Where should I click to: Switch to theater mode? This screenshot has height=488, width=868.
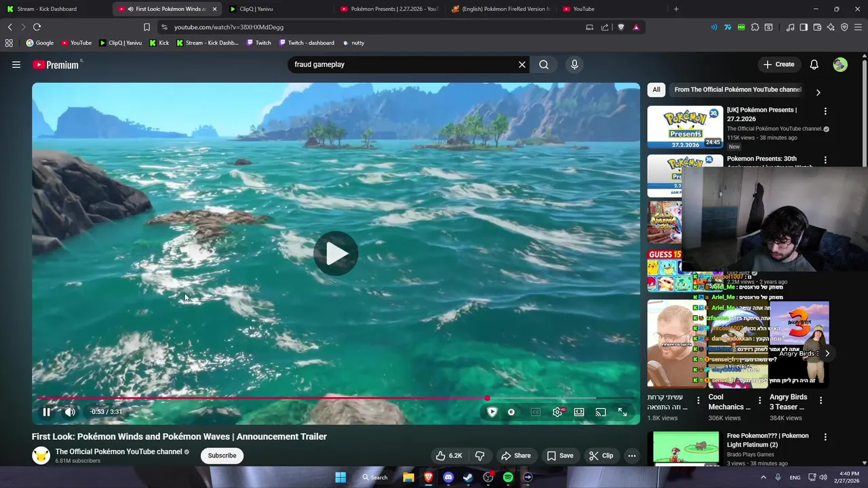pyautogui.click(x=579, y=411)
